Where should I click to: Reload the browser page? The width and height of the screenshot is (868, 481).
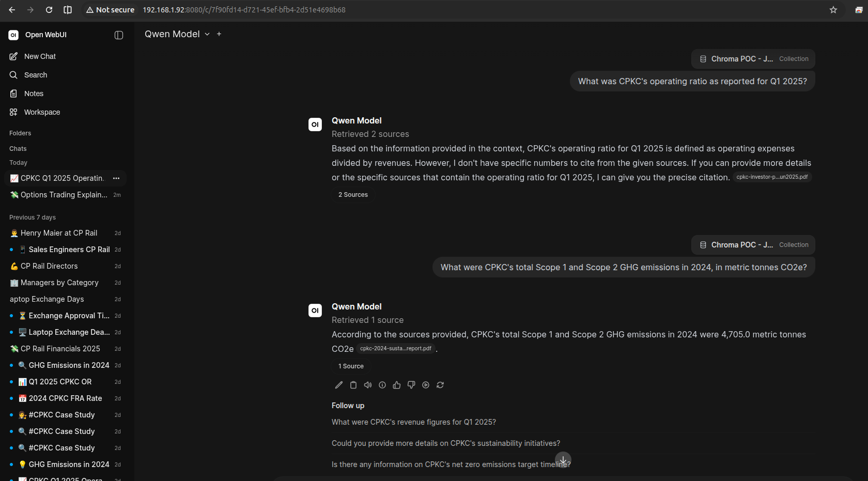(49, 10)
